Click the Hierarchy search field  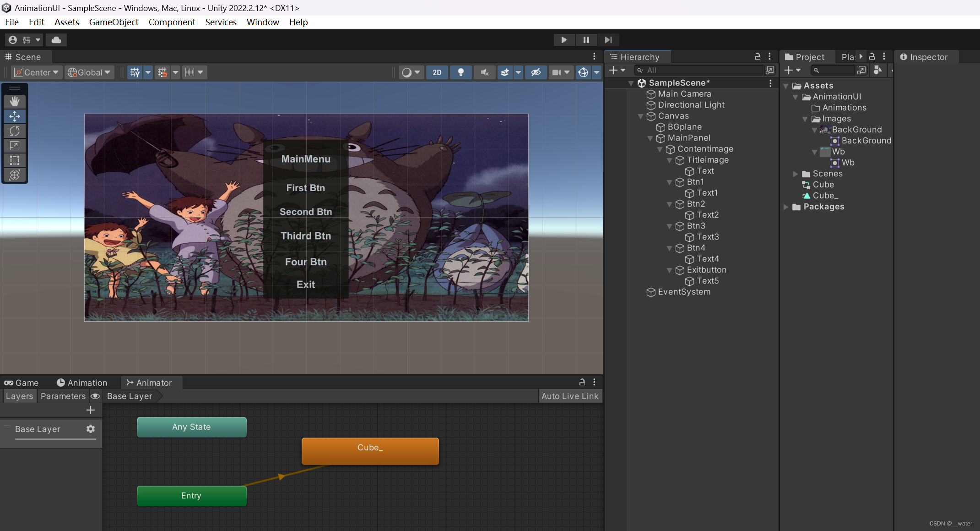[698, 70]
